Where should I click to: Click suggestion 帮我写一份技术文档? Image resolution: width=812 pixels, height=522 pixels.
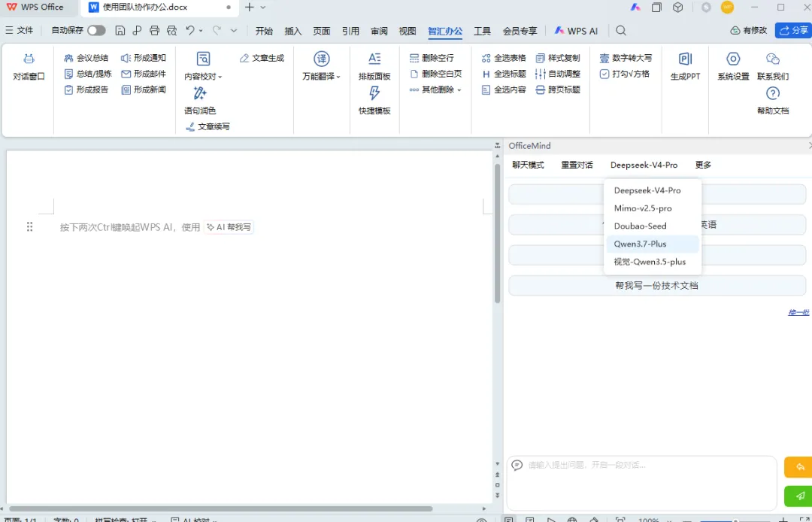coord(656,285)
